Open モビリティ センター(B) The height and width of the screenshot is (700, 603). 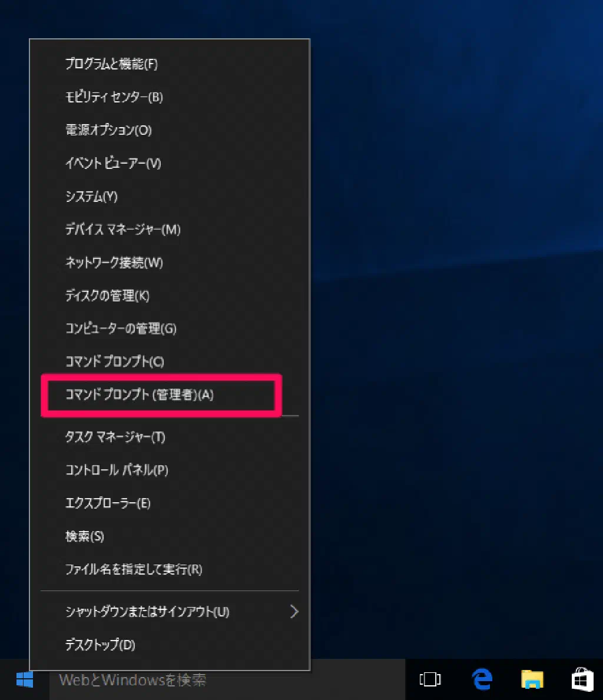click(x=114, y=97)
